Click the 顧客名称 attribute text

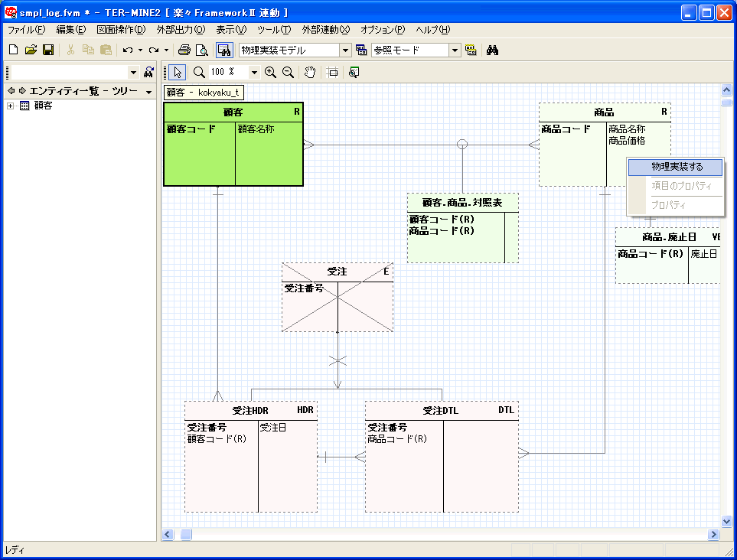click(256, 129)
